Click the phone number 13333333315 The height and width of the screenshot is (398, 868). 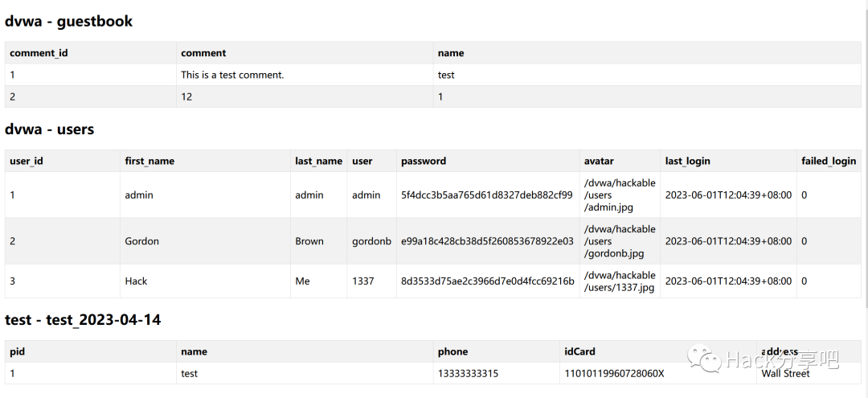click(468, 373)
